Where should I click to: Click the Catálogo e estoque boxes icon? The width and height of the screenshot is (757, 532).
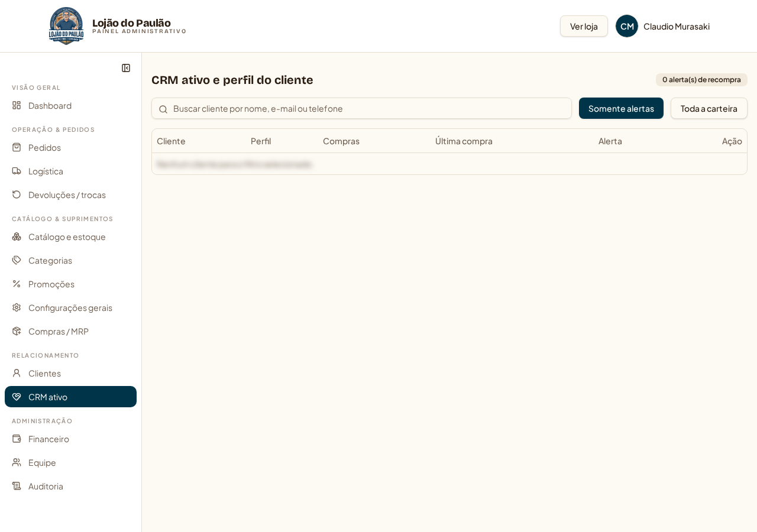tap(17, 236)
